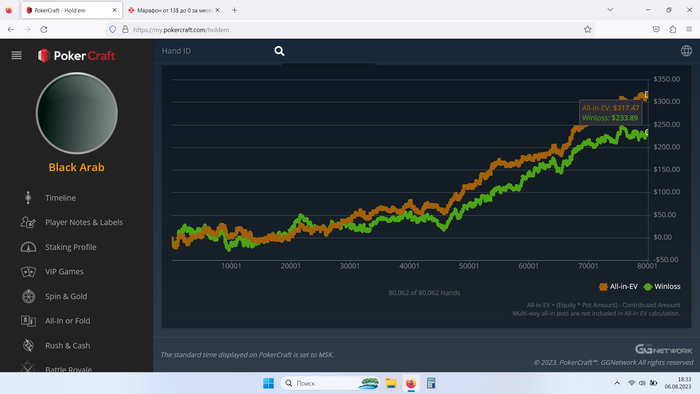Click the orange All-in-EV legend swatch
Screen dimensions: 700x394
[x=603, y=286]
